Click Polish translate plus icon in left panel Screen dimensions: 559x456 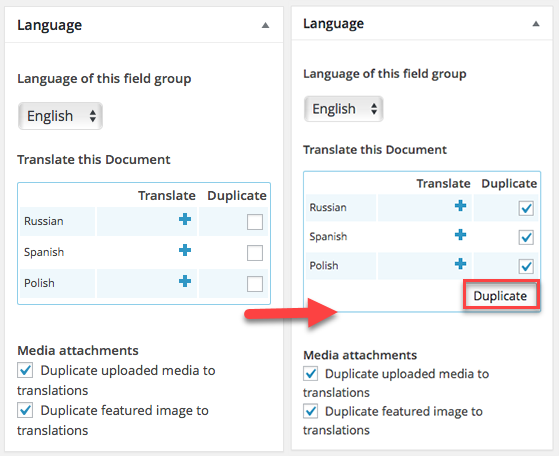185,281
